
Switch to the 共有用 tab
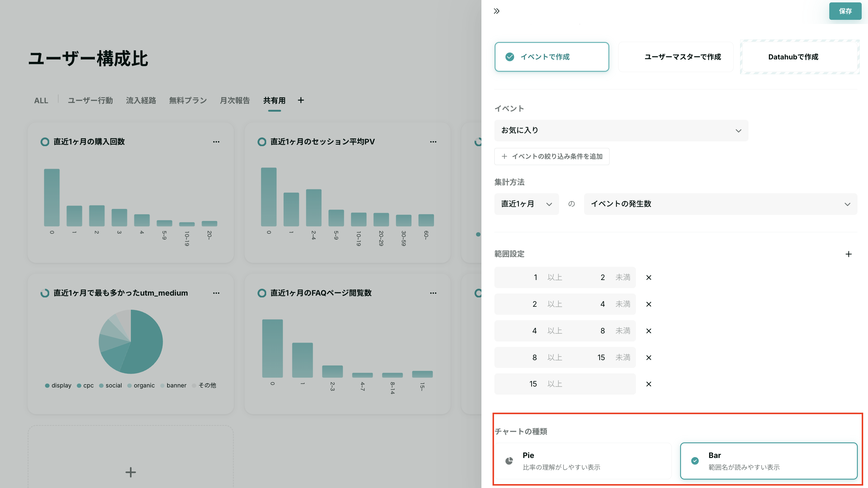coord(274,101)
